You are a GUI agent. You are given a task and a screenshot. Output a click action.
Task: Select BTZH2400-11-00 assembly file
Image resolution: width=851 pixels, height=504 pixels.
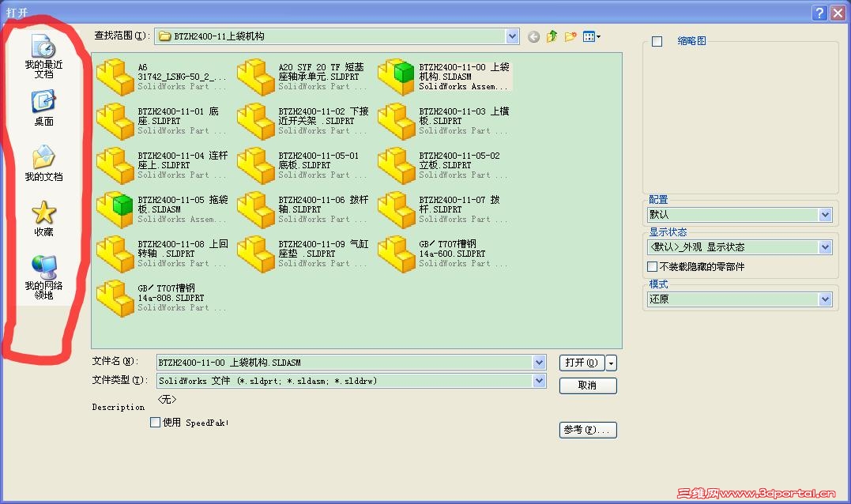tap(445, 77)
